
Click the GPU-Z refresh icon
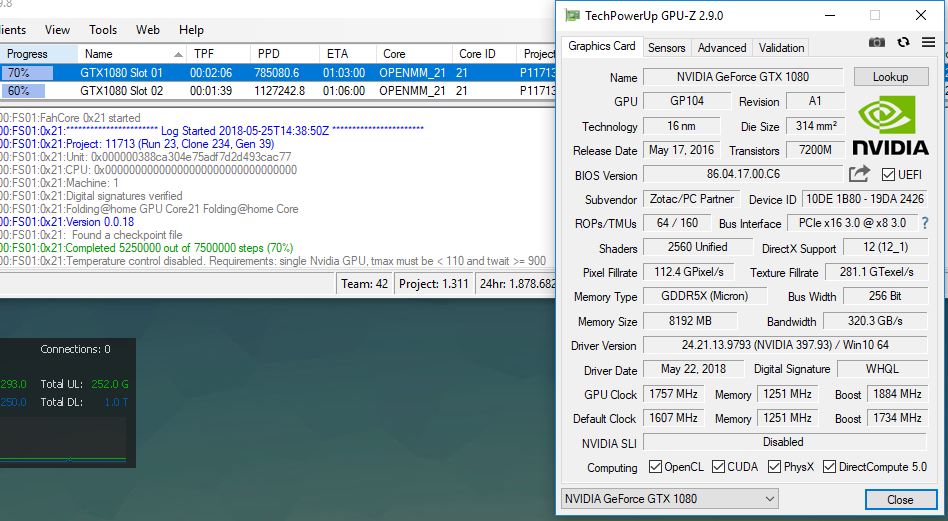903,42
